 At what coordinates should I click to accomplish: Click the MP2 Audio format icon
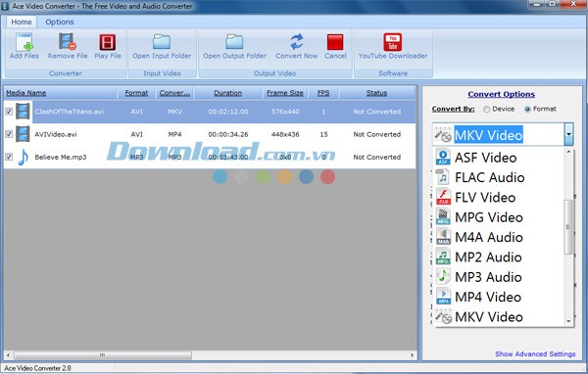click(443, 257)
